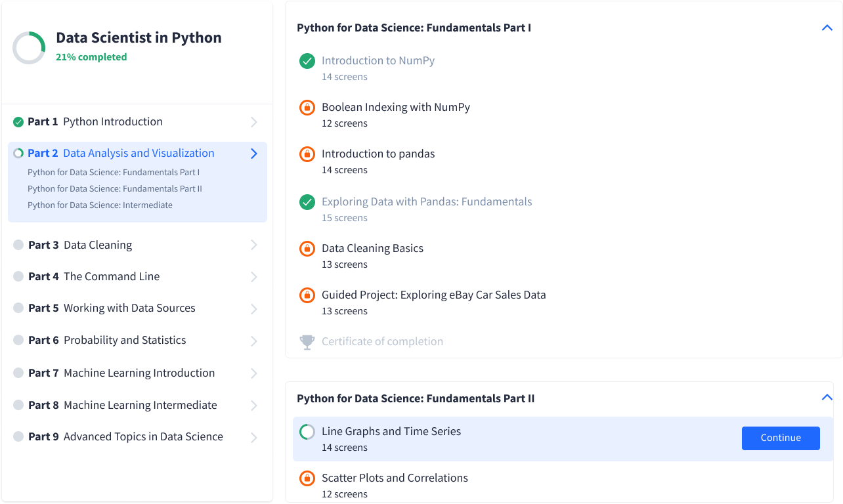The width and height of the screenshot is (843, 504).
Task: Click green check icon for Exploring Data with Pandas
Action: coord(307,202)
